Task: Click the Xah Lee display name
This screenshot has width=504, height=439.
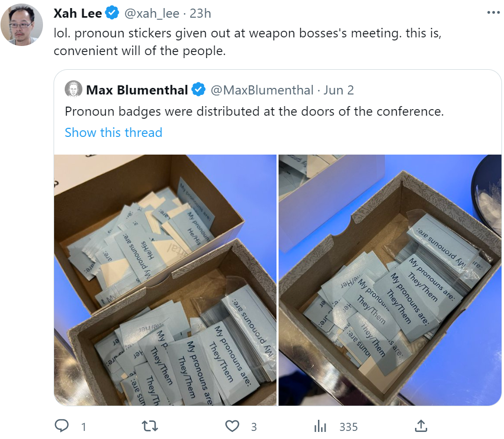Action: (x=77, y=14)
